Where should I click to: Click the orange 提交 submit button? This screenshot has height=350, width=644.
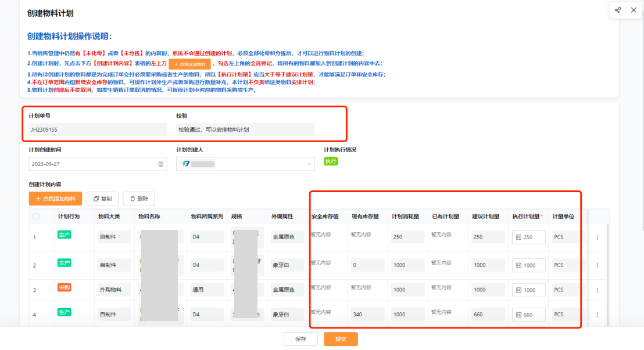point(341,339)
